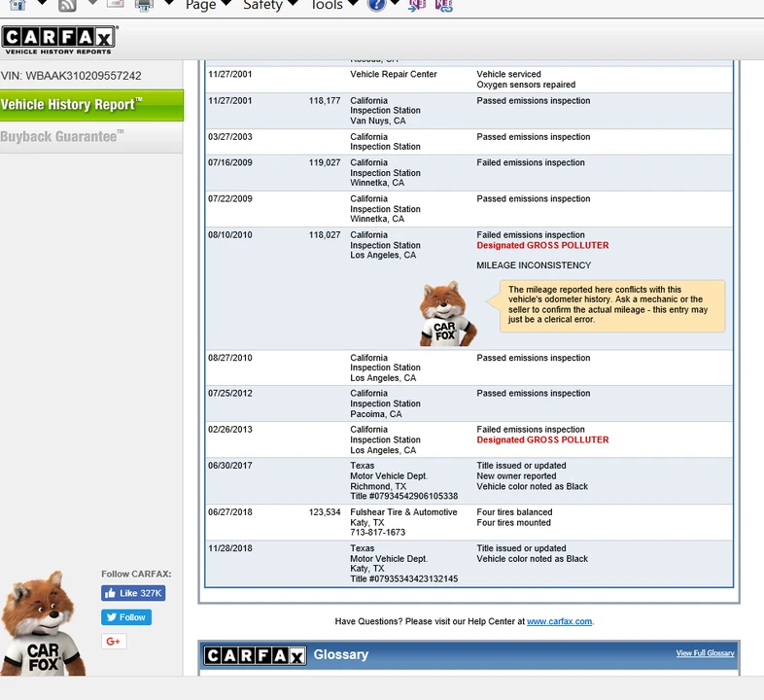Select the Vehicle History Report tab
This screenshot has height=700, width=764.
(x=91, y=105)
